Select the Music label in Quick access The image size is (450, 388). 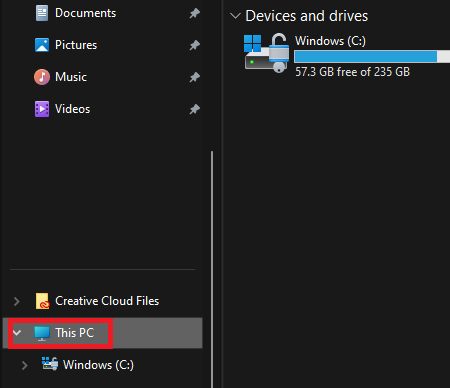(x=71, y=77)
